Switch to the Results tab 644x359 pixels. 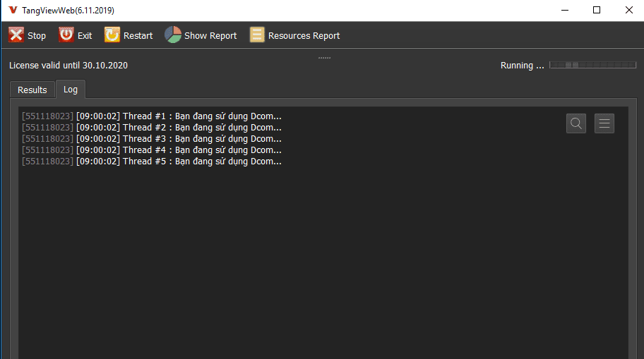click(32, 90)
